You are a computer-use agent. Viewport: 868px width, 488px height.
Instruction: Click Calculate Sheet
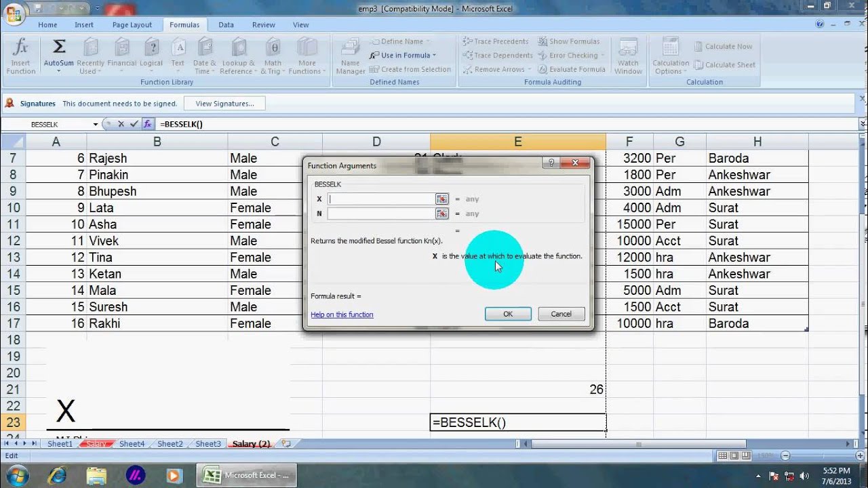point(724,65)
